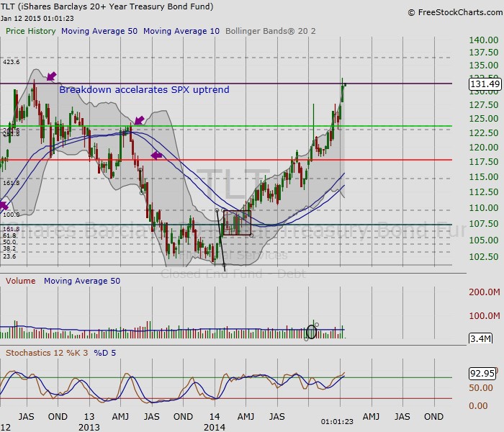
Task: Click the Jan 12 2015 timestamp text
Action: pos(37,18)
